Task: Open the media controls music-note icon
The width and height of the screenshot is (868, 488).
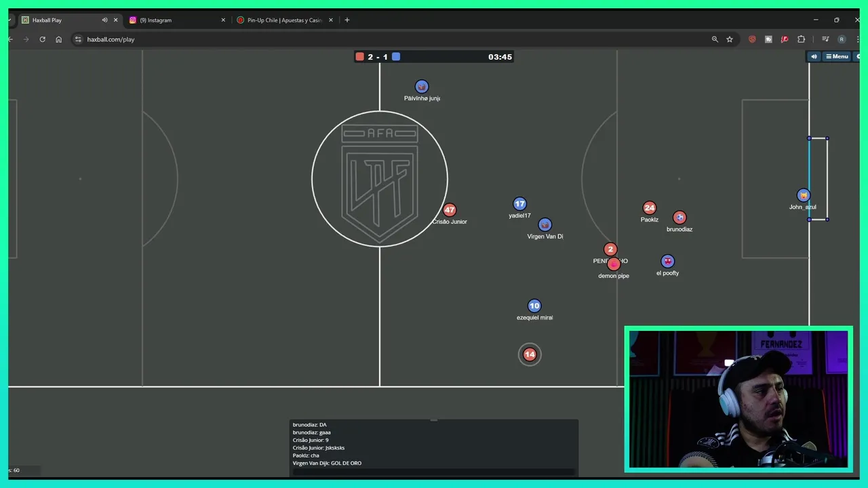Action: pos(825,39)
